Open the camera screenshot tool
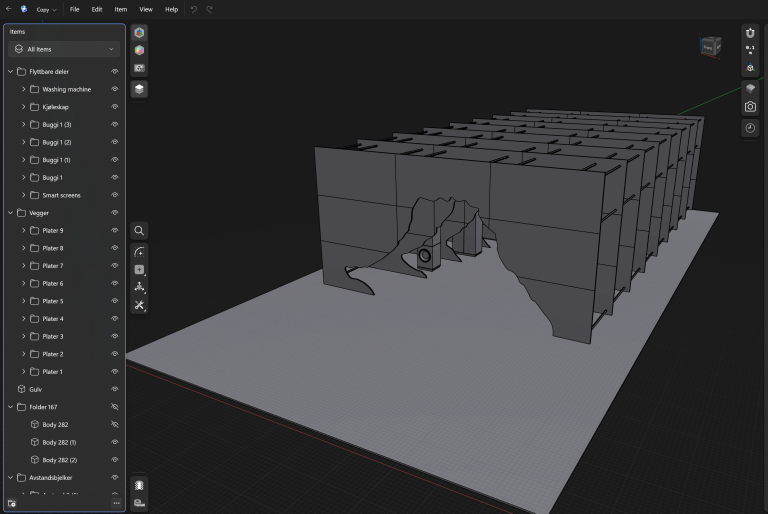The image size is (768, 514). [x=750, y=107]
